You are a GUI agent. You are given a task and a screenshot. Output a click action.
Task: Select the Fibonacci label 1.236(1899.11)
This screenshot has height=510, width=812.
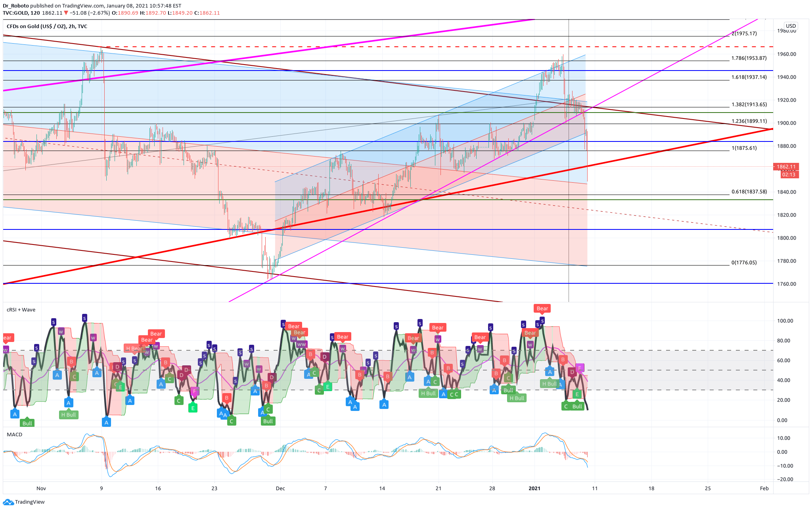(749, 121)
